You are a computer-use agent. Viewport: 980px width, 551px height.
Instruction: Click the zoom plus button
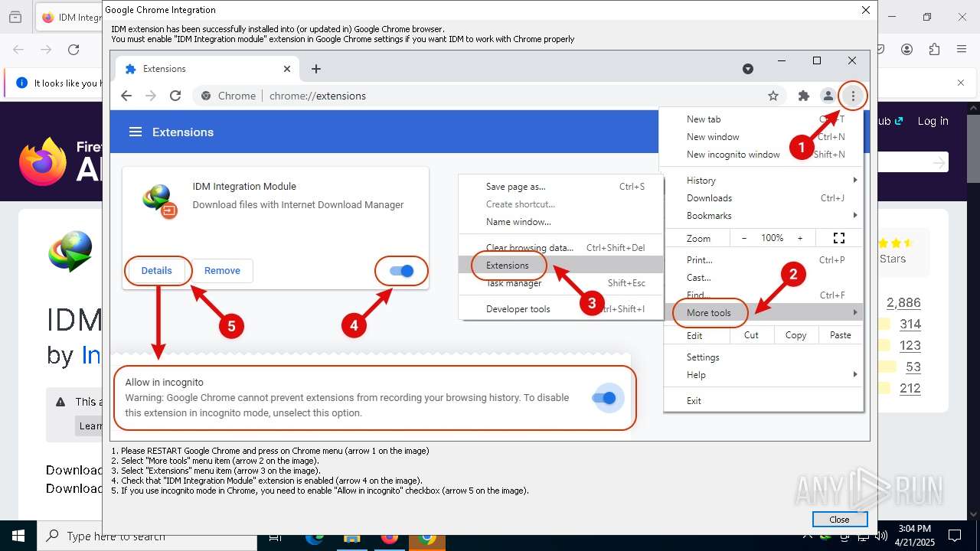(x=800, y=238)
